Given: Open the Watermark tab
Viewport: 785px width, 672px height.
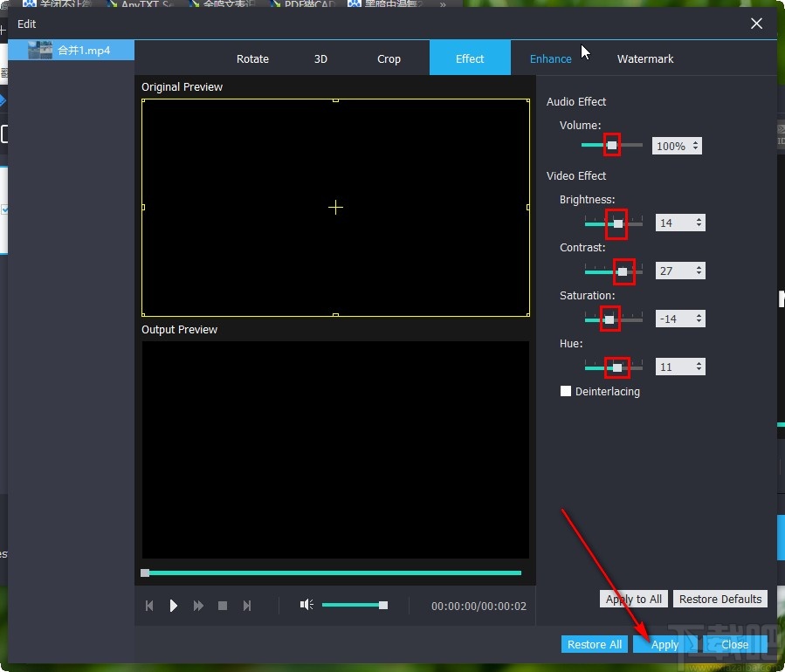Looking at the screenshot, I should (644, 58).
